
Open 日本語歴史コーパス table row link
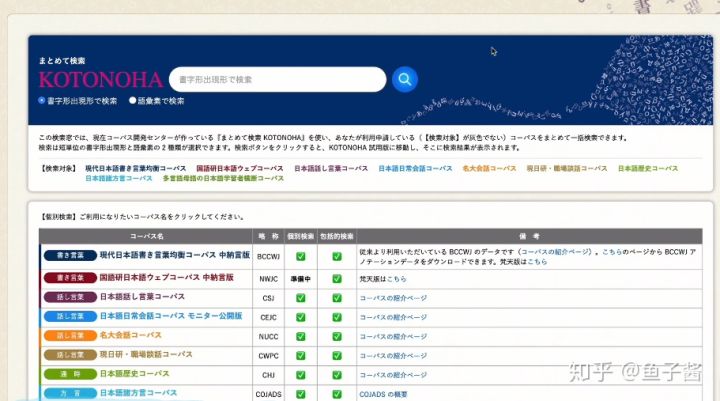(135, 374)
